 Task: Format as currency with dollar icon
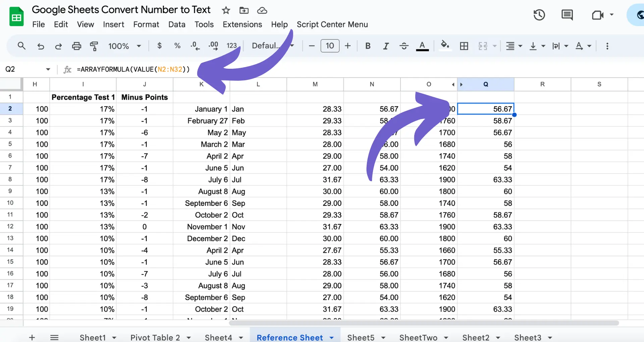159,46
